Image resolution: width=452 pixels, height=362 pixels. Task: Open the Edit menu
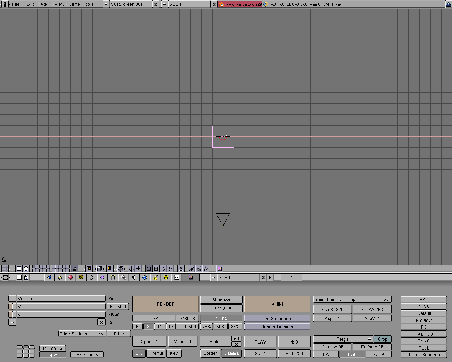pos(31,4)
